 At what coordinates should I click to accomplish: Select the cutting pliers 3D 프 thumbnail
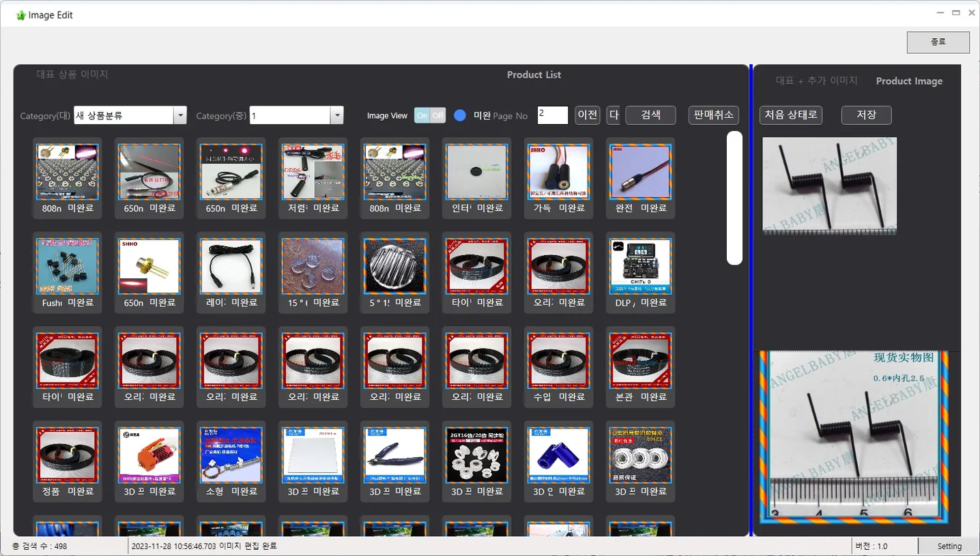(394, 455)
